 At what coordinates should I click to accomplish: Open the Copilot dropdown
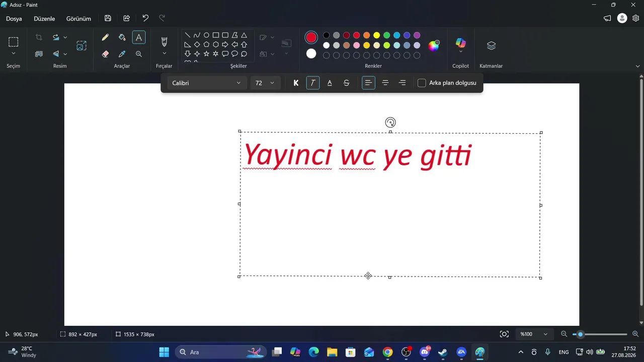pos(461,51)
